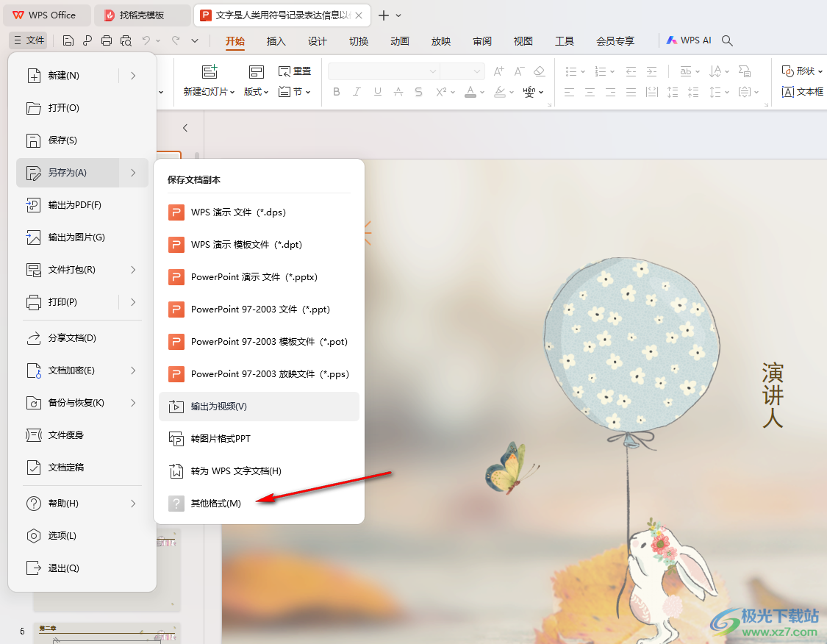Choose 保存(S) Save from file menu
This screenshot has width=827, height=644.
click(x=82, y=140)
